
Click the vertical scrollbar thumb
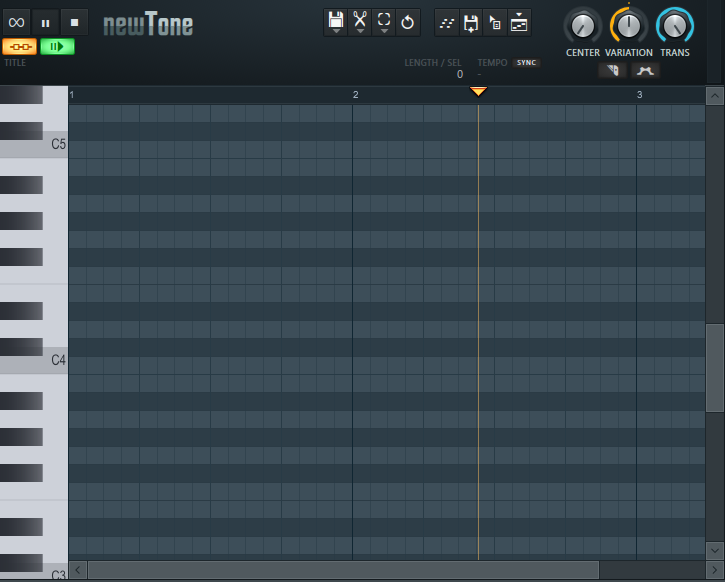pos(714,368)
